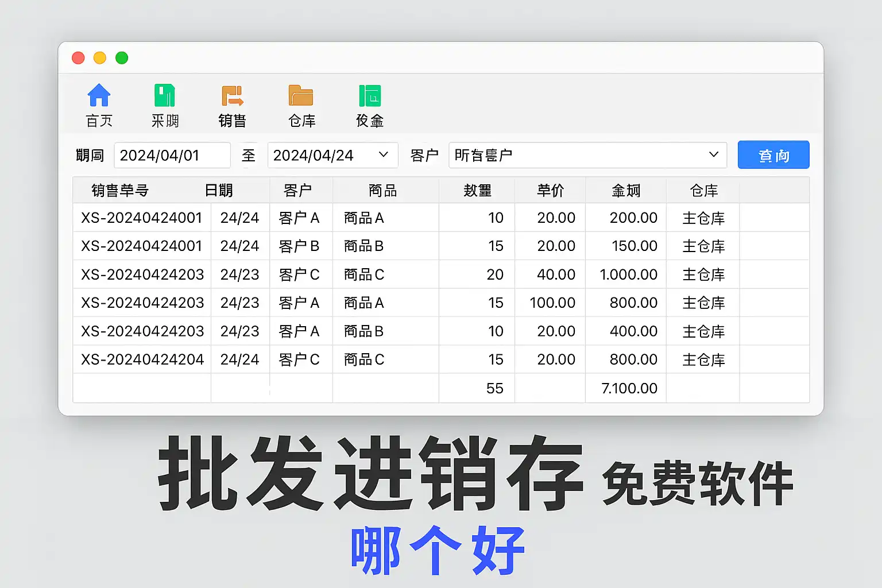The image size is (882, 588).
Task: Select the row with amount 1.000.00
Action: (x=628, y=274)
